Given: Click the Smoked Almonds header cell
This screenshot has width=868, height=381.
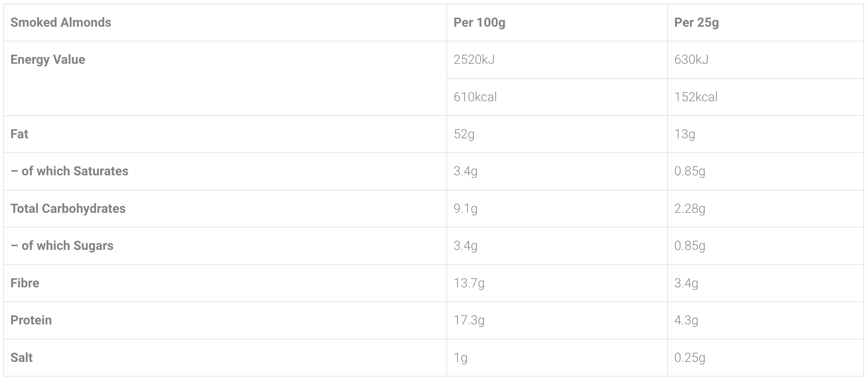Looking at the screenshot, I should click(x=61, y=23).
